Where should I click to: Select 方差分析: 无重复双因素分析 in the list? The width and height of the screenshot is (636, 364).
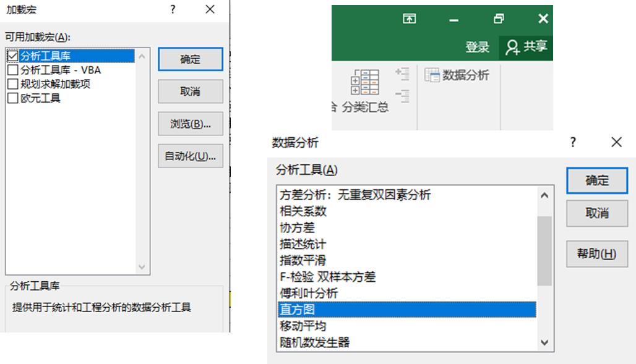[x=407, y=195]
